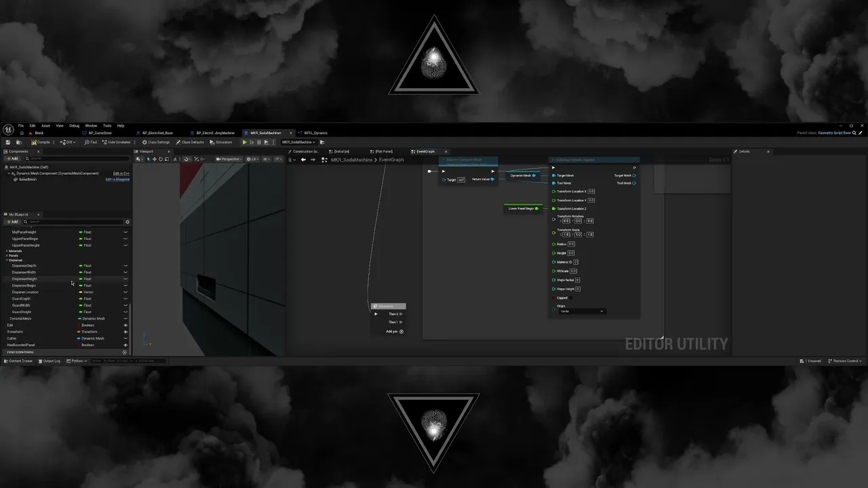The width and height of the screenshot is (868, 488).
Task: Open the File menu
Action: [21, 125]
